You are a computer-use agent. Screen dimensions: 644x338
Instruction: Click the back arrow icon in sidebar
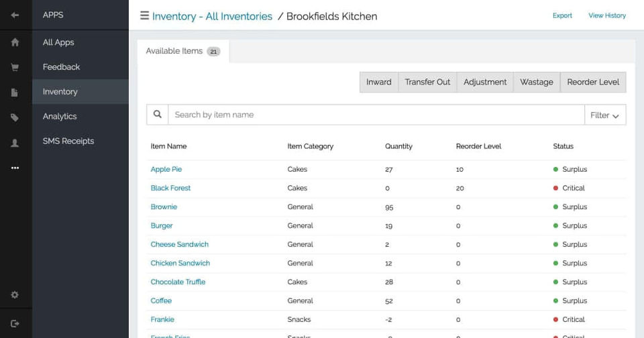pos(15,15)
